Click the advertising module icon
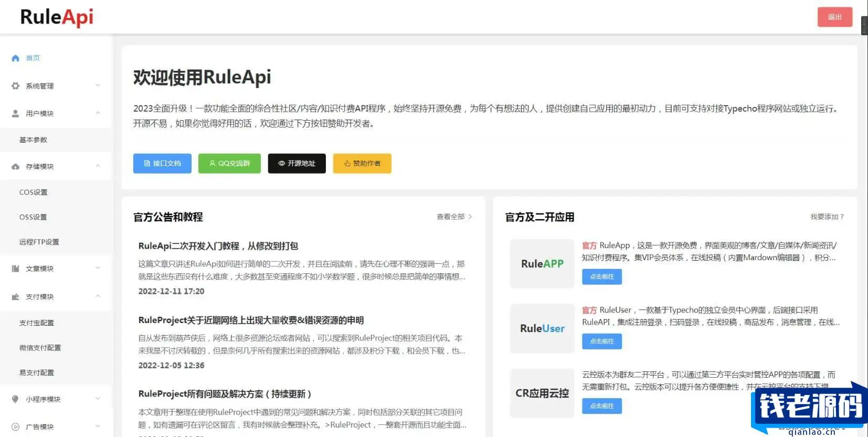 click(x=15, y=427)
